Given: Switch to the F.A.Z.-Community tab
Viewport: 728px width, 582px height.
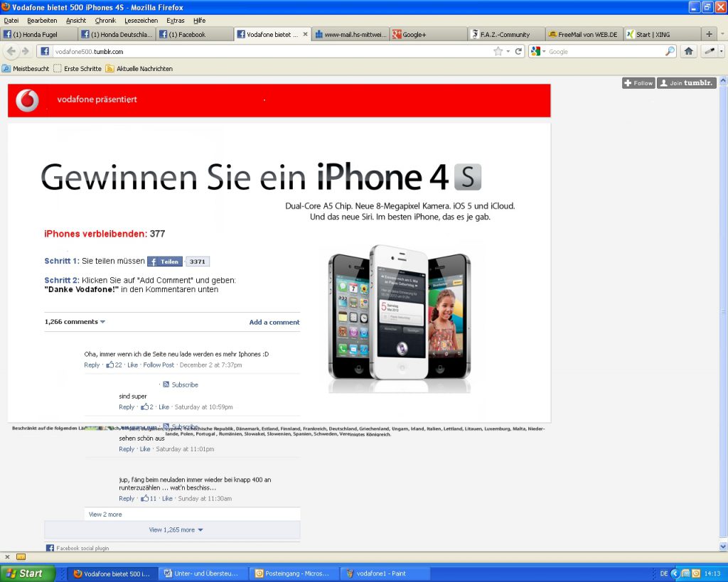Looking at the screenshot, I should pyautogui.click(x=506, y=34).
